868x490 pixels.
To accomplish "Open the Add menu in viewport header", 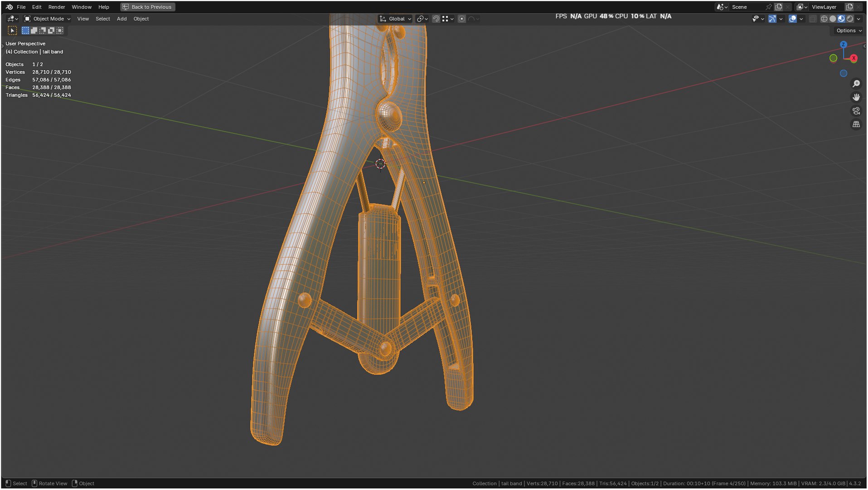I will pos(121,19).
